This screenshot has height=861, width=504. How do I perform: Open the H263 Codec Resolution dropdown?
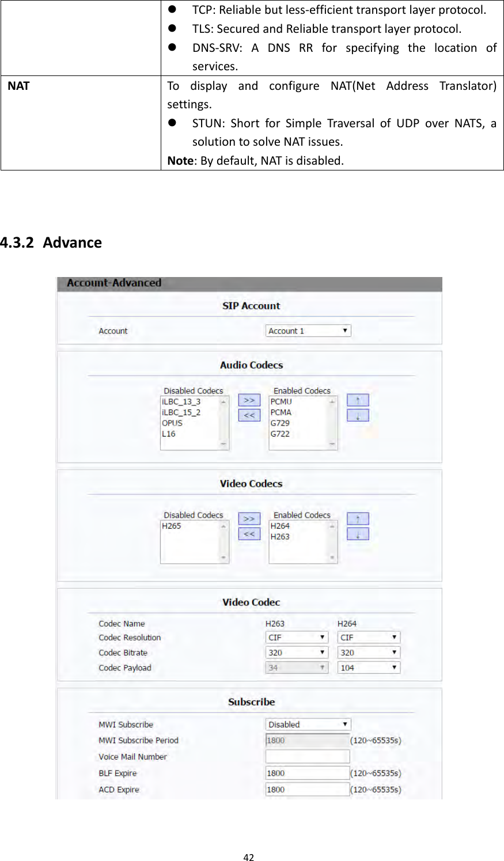pos(296,637)
